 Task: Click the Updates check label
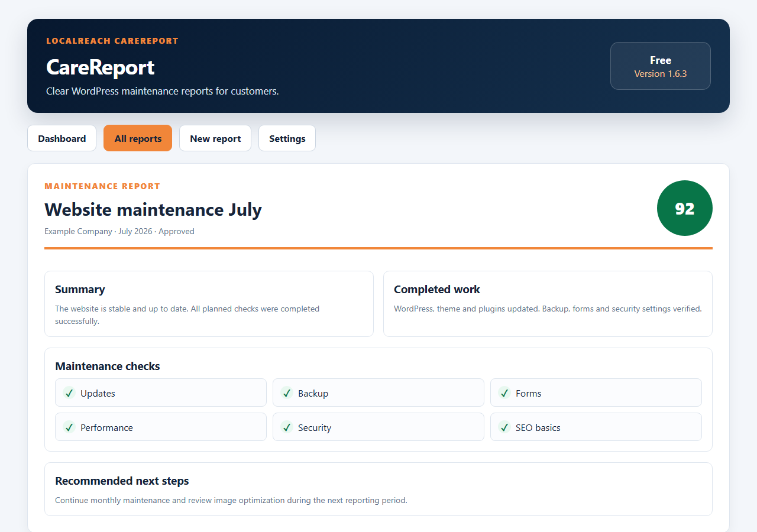[98, 393]
